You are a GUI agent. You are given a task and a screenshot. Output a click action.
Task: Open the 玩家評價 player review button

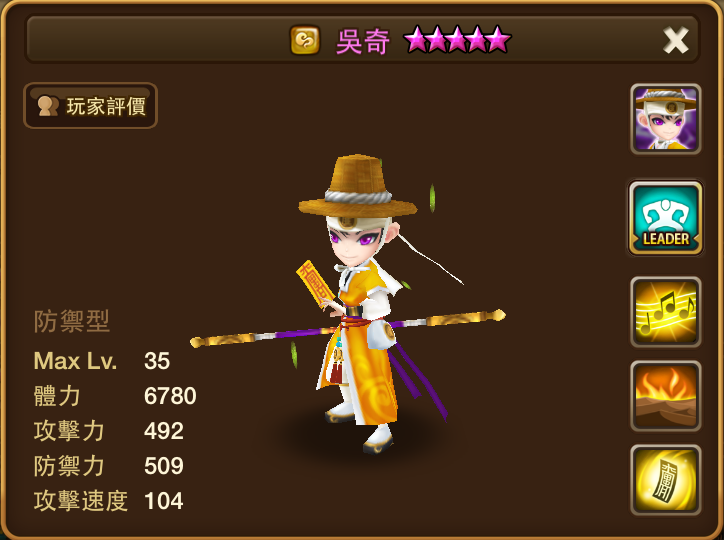[x=90, y=106]
